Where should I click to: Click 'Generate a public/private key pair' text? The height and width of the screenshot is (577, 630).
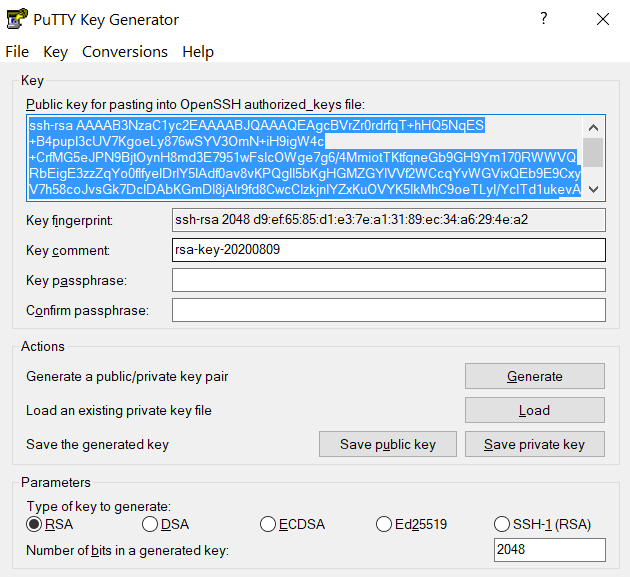click(127, 376)
